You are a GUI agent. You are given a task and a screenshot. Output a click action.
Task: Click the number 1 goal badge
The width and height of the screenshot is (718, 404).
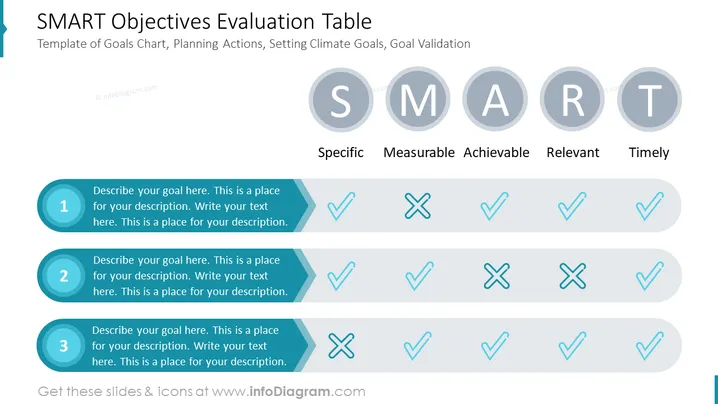pyautogui.click(x=64, y=206)
